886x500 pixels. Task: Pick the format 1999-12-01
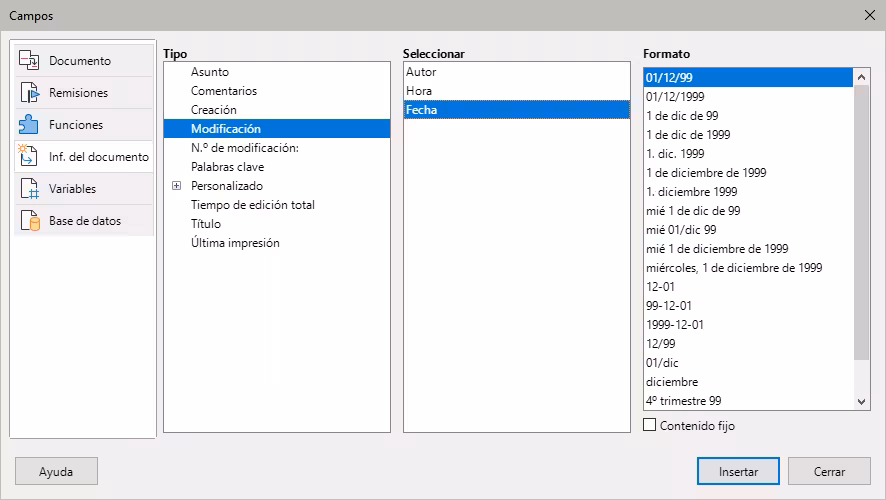click(675, 325)
